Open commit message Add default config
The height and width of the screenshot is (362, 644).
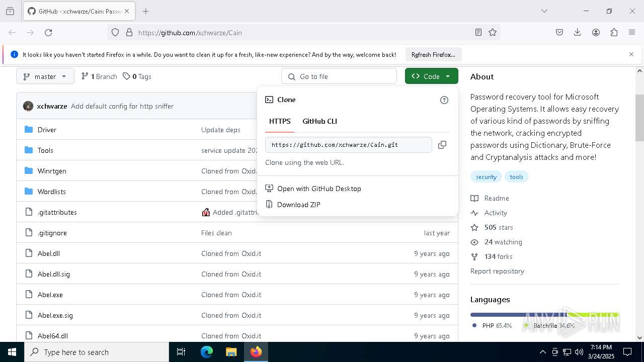pos(122,106)
